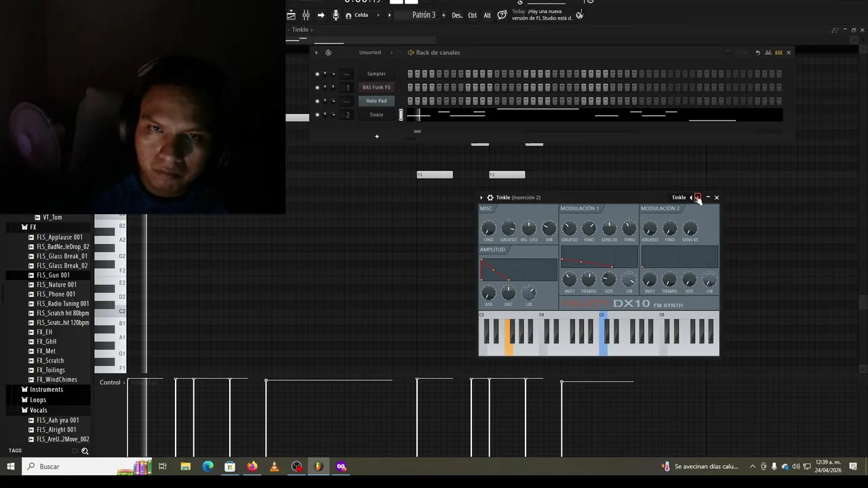Adjust the THRU knob in MODULACIÓN 1
Image resolution: width=868 pixels, height=488 pixels.
tap(629, 228)
